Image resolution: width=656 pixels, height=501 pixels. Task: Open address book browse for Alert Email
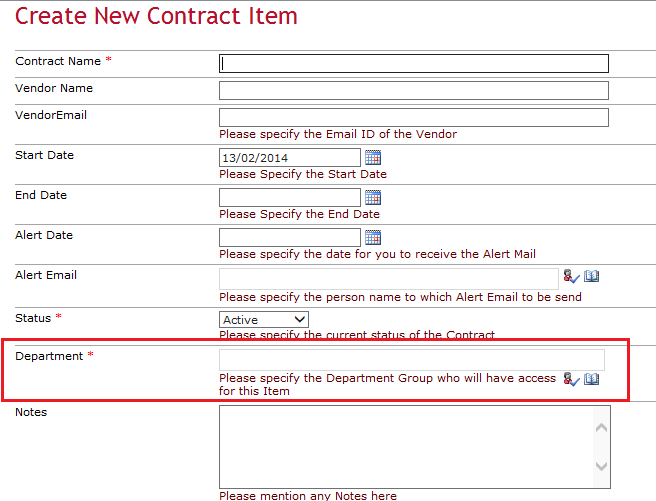(x=591, y=277)
